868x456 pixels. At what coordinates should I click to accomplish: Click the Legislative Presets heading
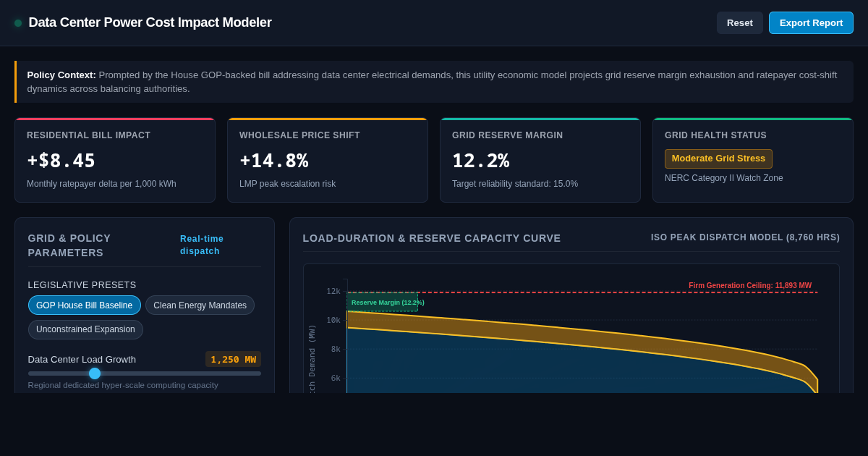(x=82, y=285)
